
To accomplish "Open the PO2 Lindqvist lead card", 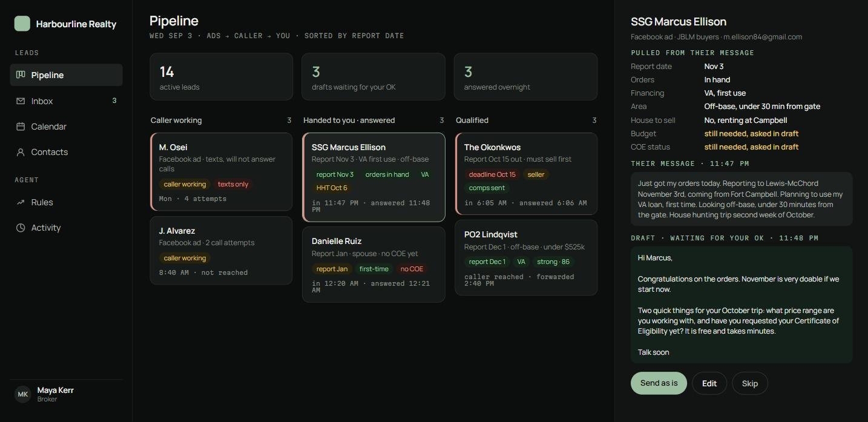I will 527,258.
